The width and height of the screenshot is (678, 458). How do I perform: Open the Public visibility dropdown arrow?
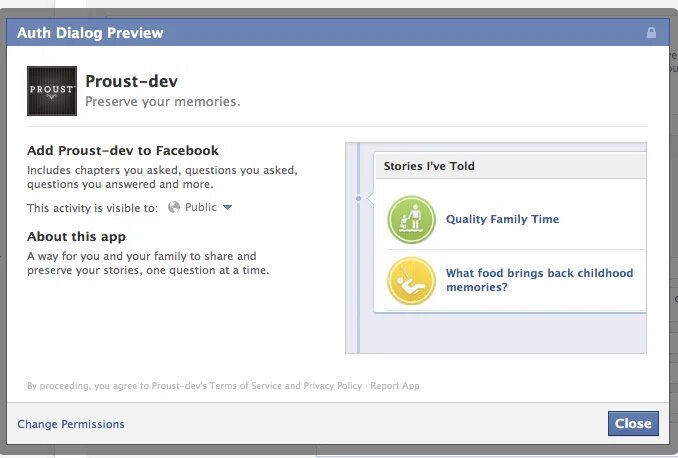coord(227,207)
